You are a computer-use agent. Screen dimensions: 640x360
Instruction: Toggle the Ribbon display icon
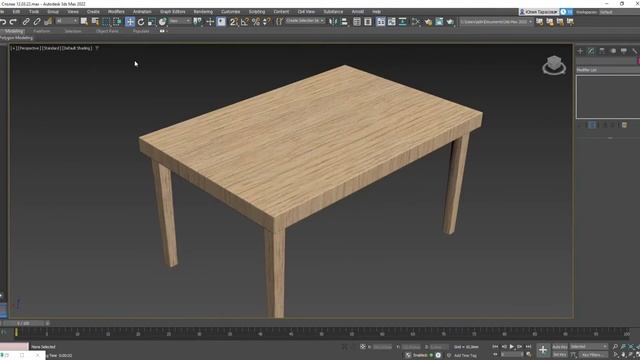click(x=380, y=22)
